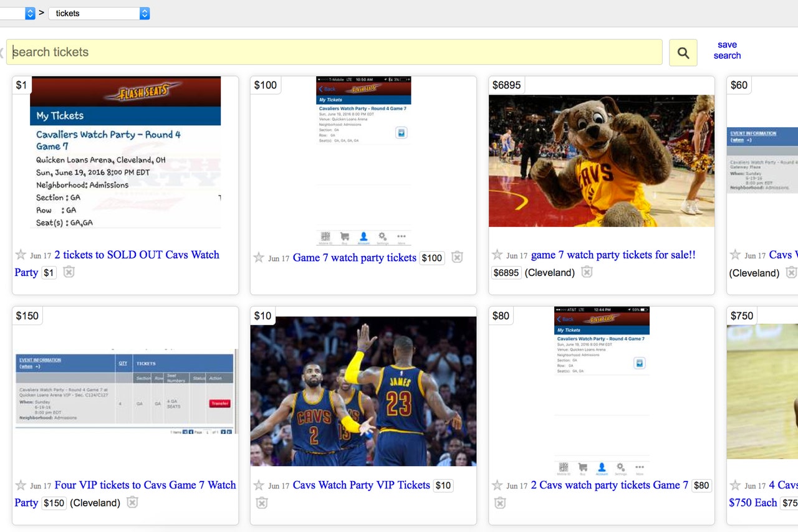798x532 pixels.
Task: Hide the 'Game 7 watch party tickets' $100 listing
Action: tap(457, 257)
